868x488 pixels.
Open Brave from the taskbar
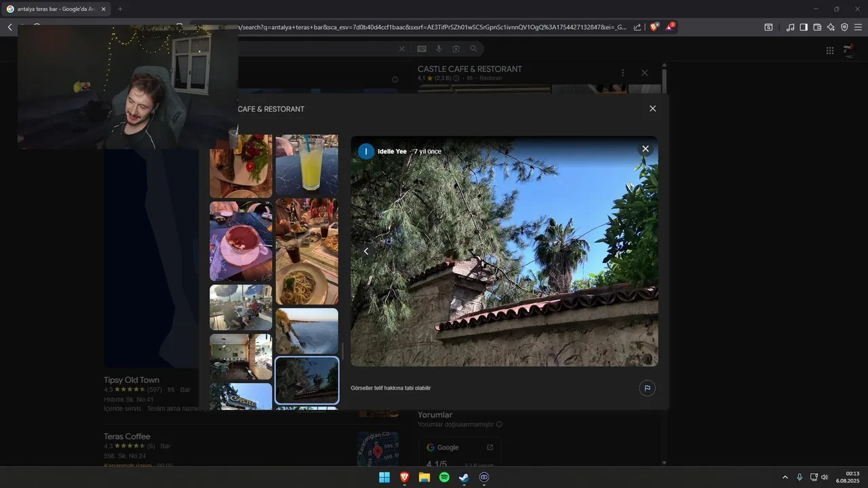click(404, 477)
